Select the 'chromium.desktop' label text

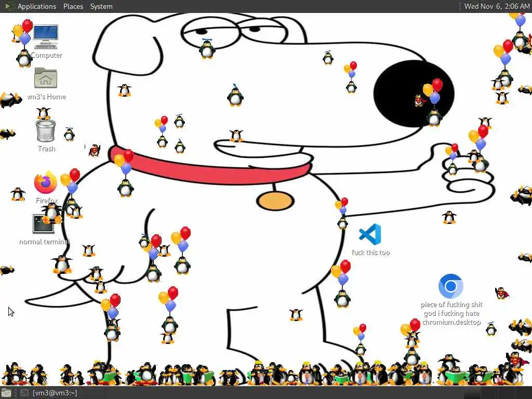(451, 322)
